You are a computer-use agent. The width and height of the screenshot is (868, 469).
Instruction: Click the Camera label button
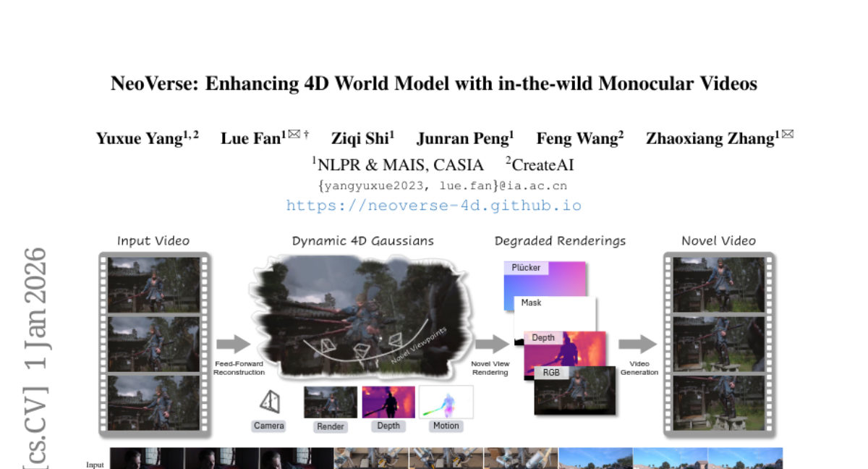tap(269, 426)
